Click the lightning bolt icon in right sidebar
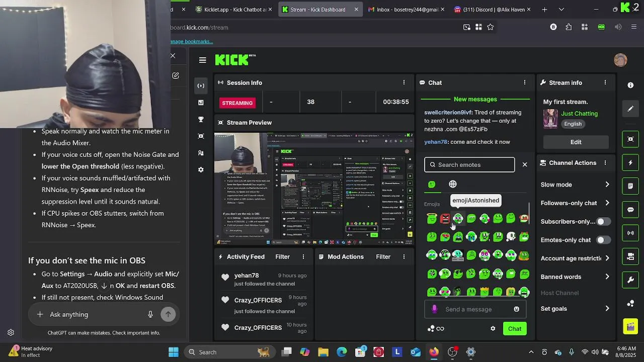 click(x=630, y=163)
